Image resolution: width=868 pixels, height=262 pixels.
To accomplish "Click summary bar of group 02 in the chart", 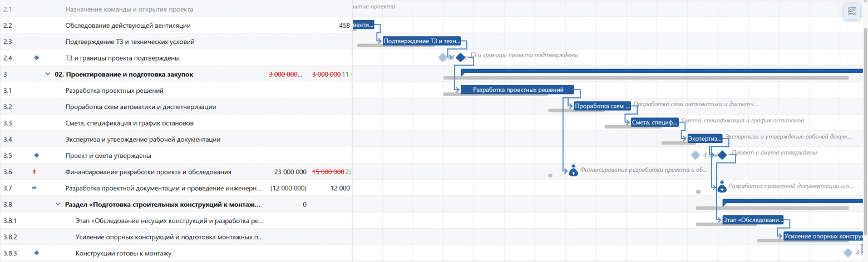I will (662, 71).
